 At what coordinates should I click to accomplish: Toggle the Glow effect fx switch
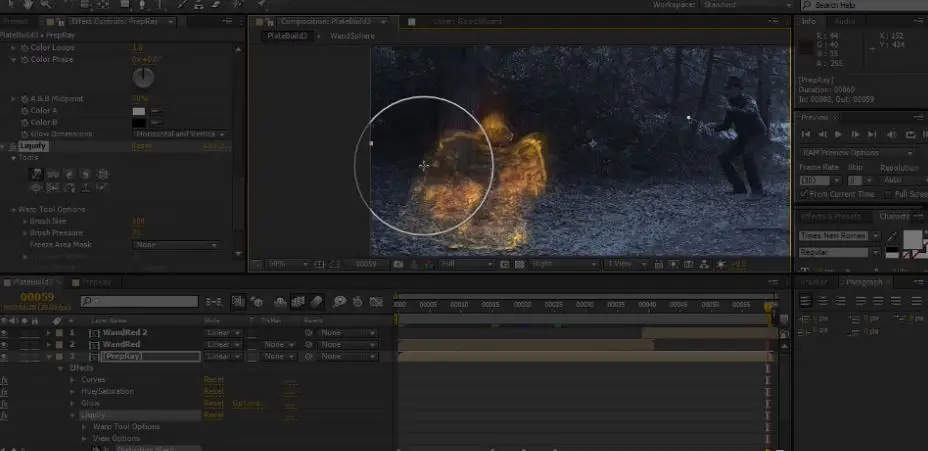coord(4,404)
